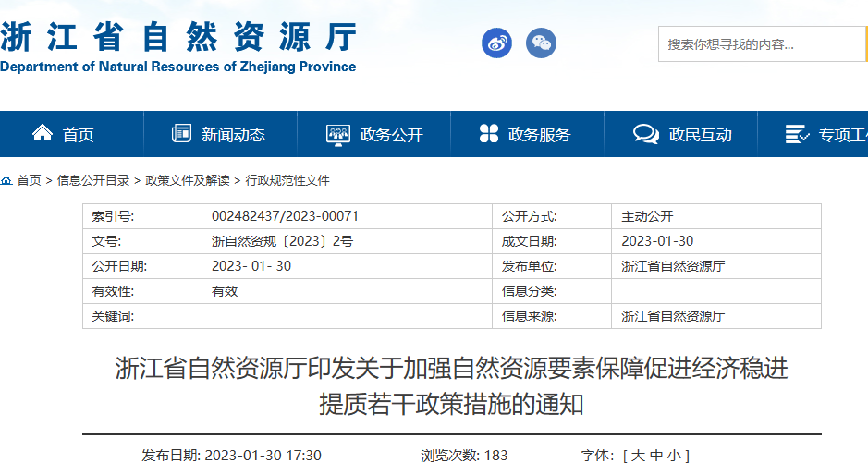Open the 新闻动态 navigation menu
Viewport: 868px width, 475px height.
pyautogui.click(x=233, y=135)
